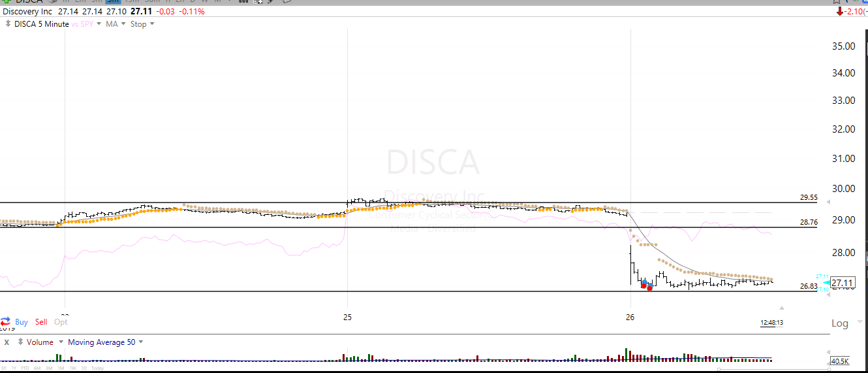Click the DISCA 5 Minute plot label

pyautogui.click(x=42, y=24)
